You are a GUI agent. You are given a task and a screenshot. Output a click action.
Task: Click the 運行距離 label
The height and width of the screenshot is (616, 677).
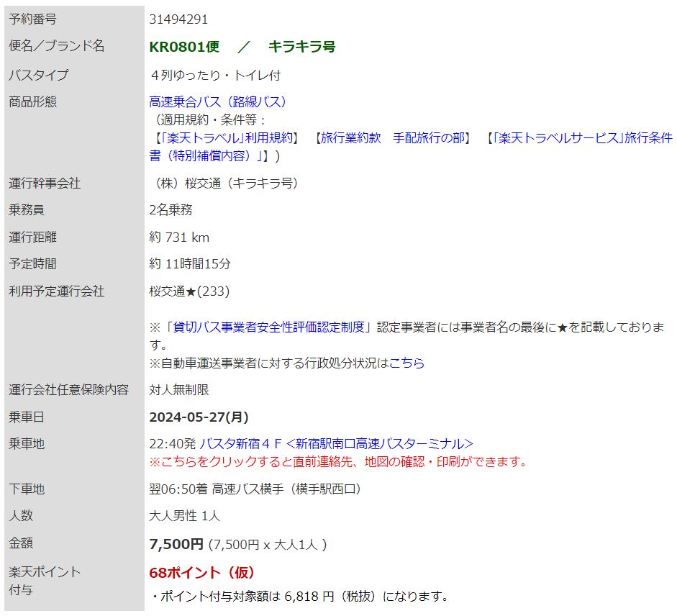(x=33, y=237)
